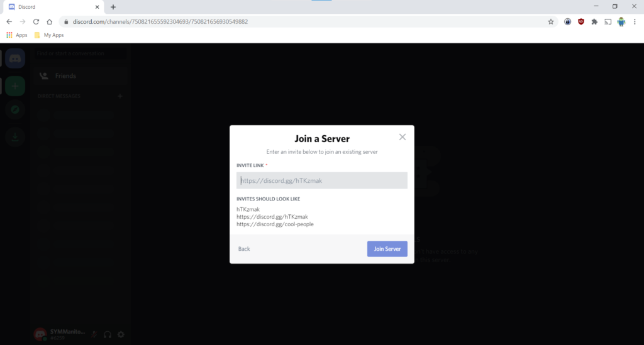This screenshot has height=345, width=644.
Task: Click the Create DM plus icon
Action: click(x=120, y=96)
